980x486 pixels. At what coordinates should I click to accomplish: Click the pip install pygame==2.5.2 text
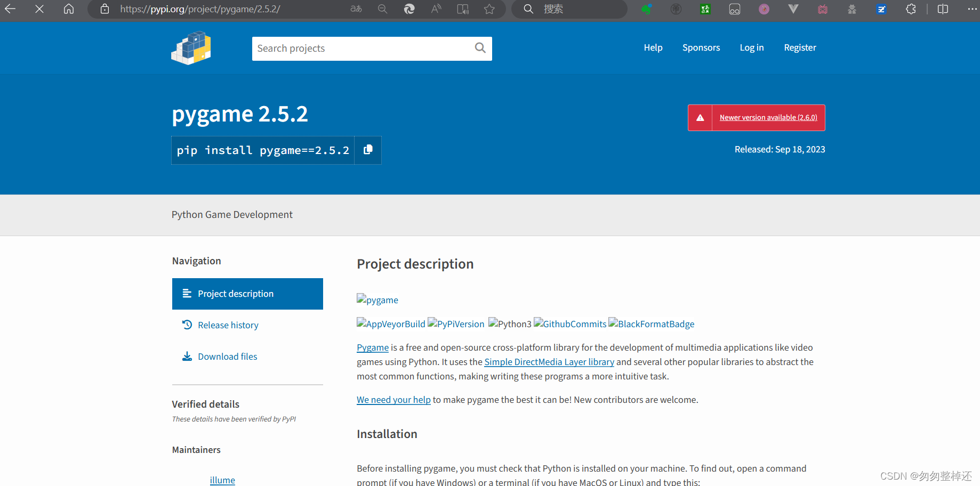tap(263, 150)
